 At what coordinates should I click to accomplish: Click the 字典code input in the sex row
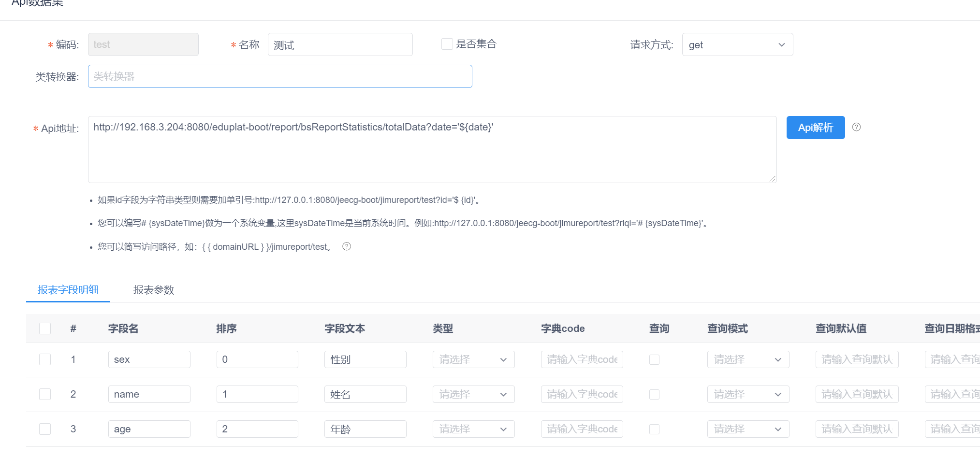click(581, 359)
